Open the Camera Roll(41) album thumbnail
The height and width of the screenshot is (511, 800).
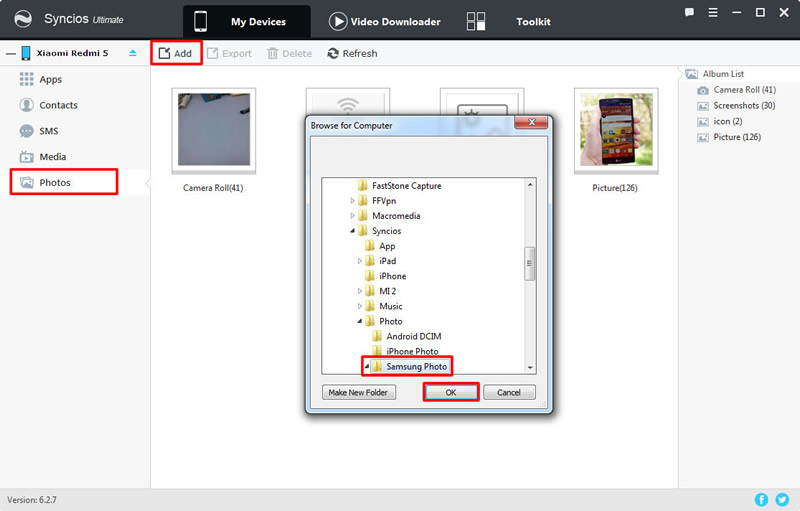tap(214, 131)
